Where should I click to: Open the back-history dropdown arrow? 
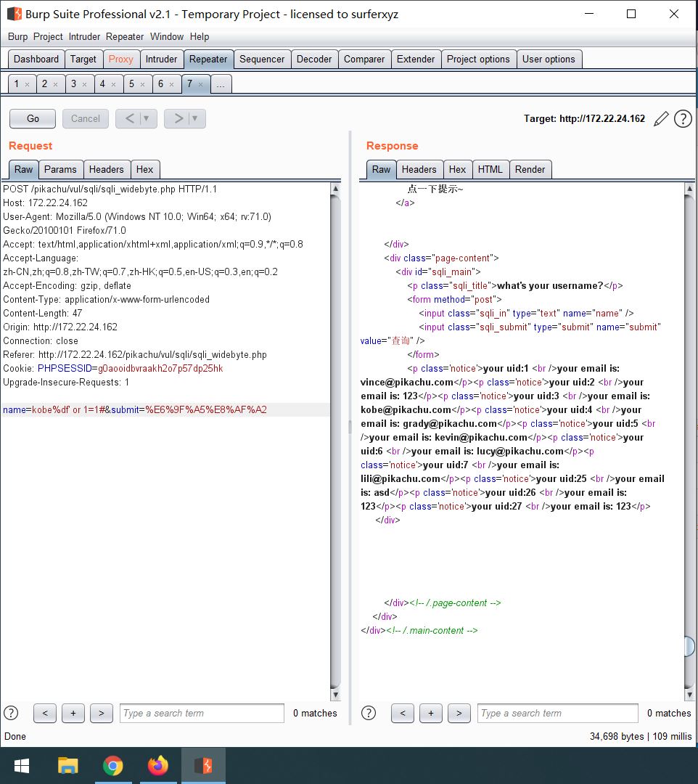(x=147, y=118)
